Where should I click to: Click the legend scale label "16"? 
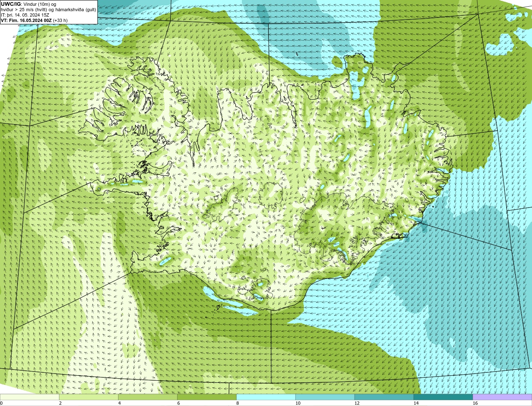(475, 403)
